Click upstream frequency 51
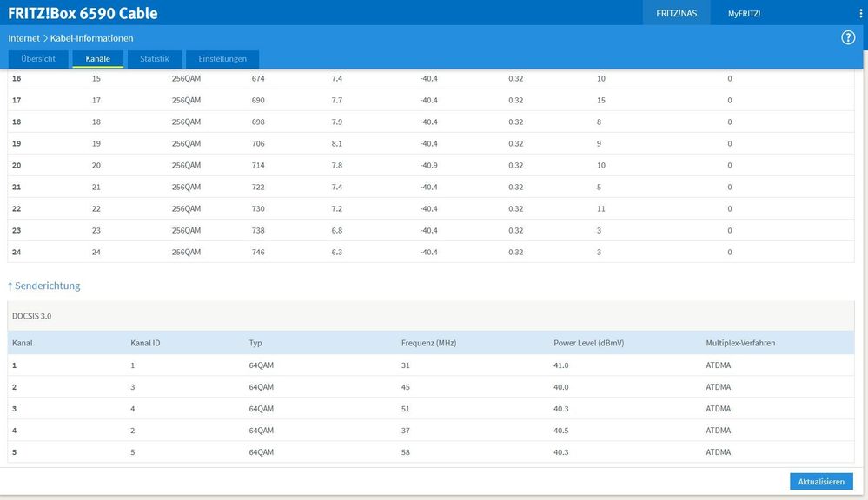The height and width of the screenshot is (500, 868). (405, 409)
